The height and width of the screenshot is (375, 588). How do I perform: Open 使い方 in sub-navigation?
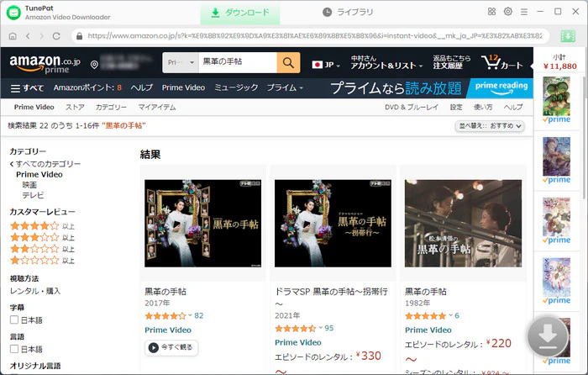[x=483, y=108]
